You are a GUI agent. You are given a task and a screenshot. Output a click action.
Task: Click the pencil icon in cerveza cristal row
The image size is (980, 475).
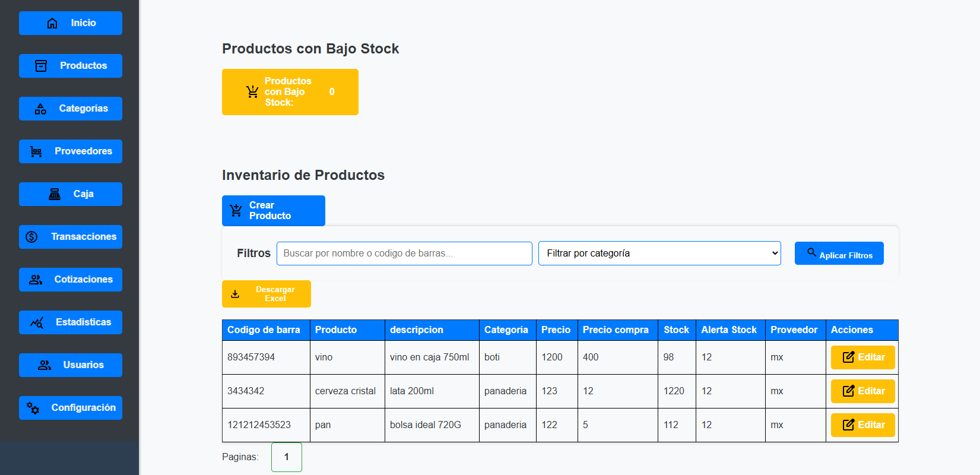[849, 391]
